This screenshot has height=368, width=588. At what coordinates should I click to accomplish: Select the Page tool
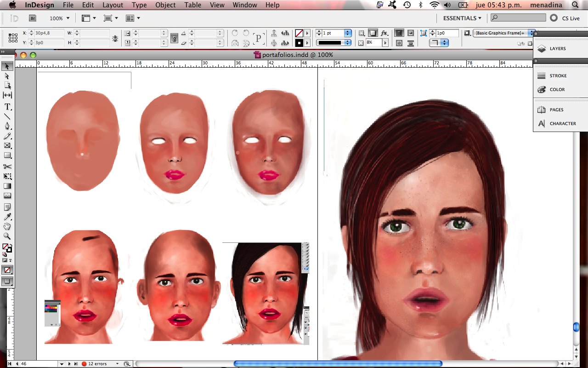tap(7, 85)
